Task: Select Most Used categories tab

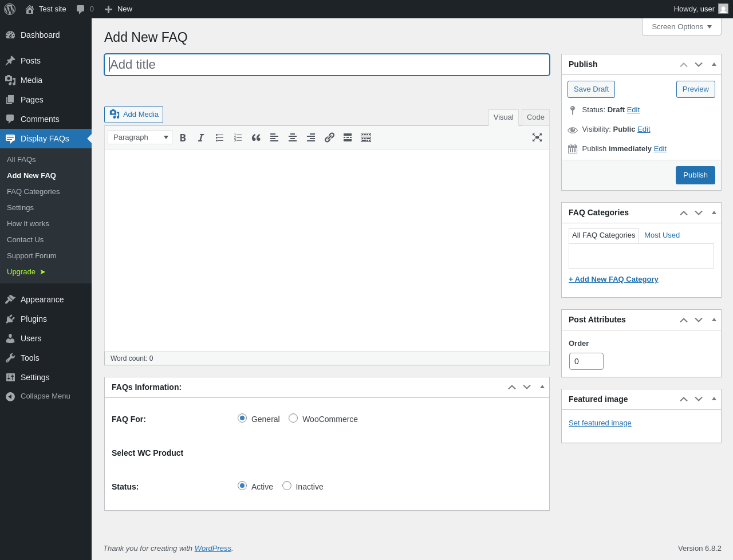Action: [x=662, y=235]
